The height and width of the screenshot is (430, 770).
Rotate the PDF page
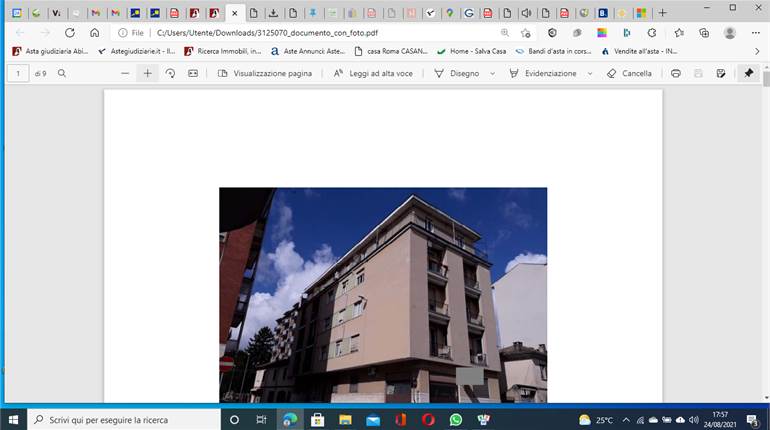pos(170,73)
